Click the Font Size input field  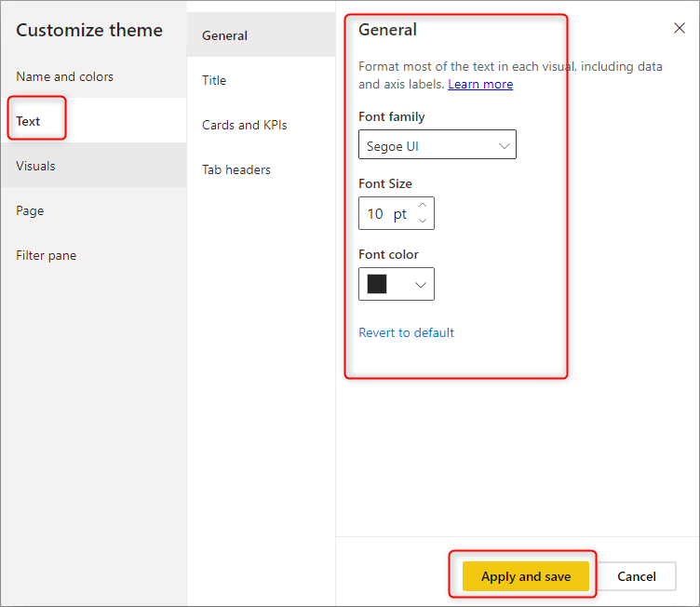coord(386,213)
